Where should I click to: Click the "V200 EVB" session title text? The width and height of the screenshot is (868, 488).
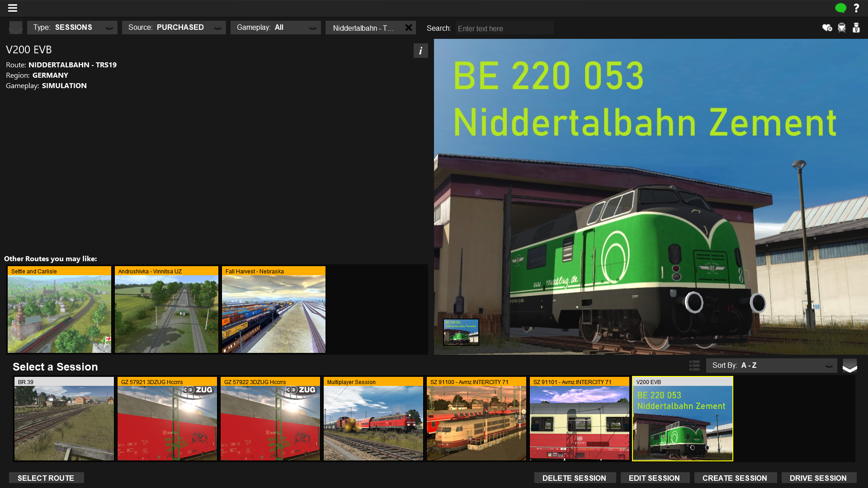click(29, 50)
